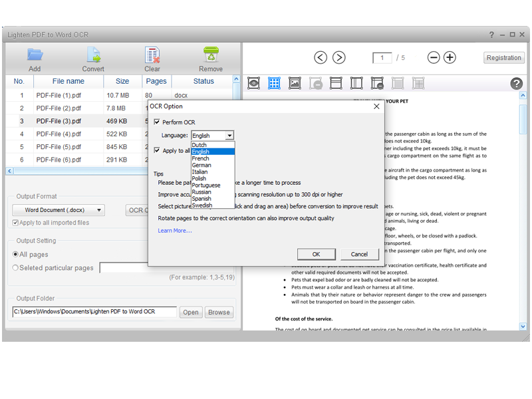
Task: Click the Clear list icon
Action: pos(152,55)
